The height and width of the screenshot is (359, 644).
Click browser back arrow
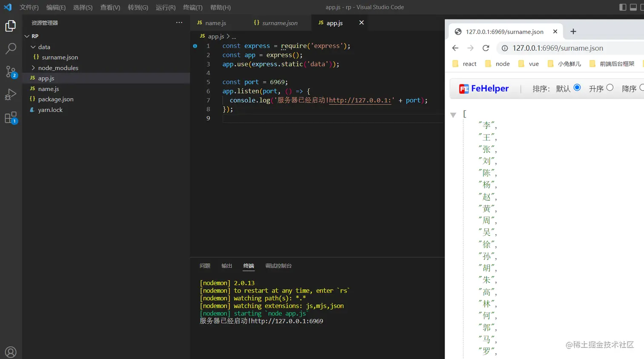point(455,48)
